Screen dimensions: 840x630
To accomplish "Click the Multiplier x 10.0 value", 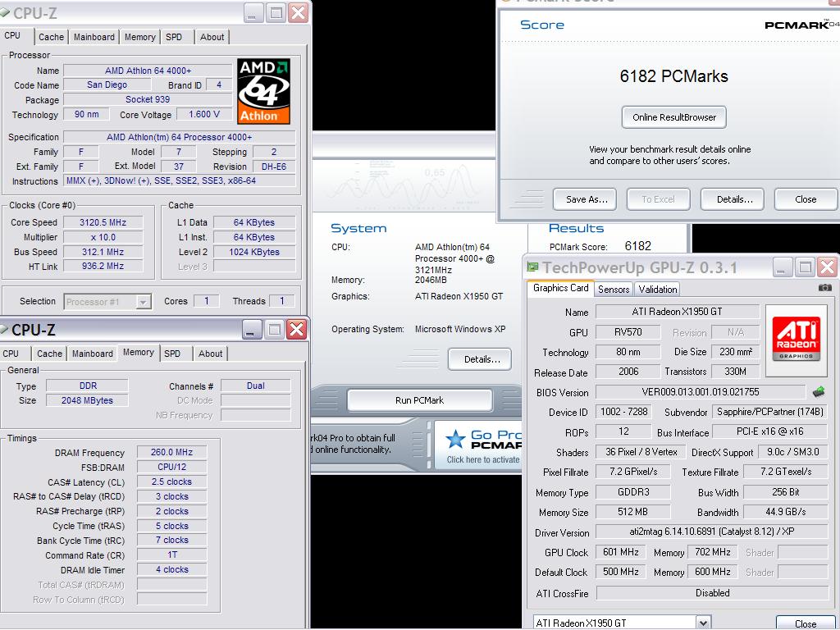I will (103, 237).
